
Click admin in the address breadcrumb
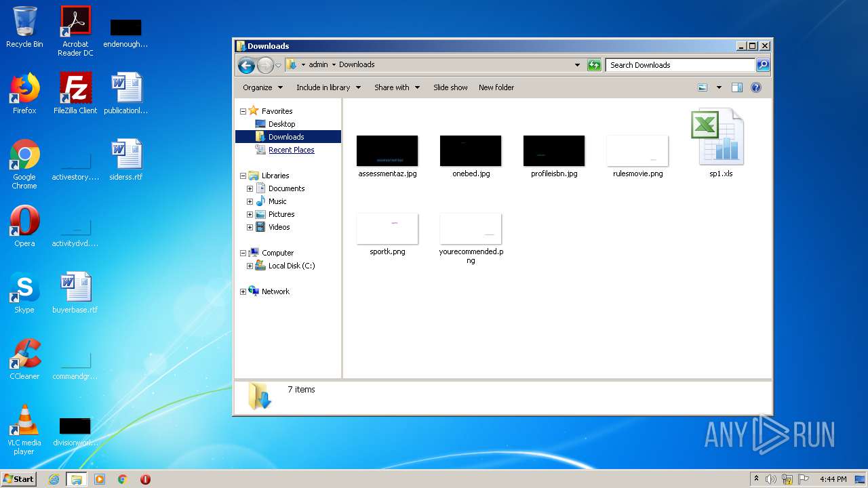318,65
